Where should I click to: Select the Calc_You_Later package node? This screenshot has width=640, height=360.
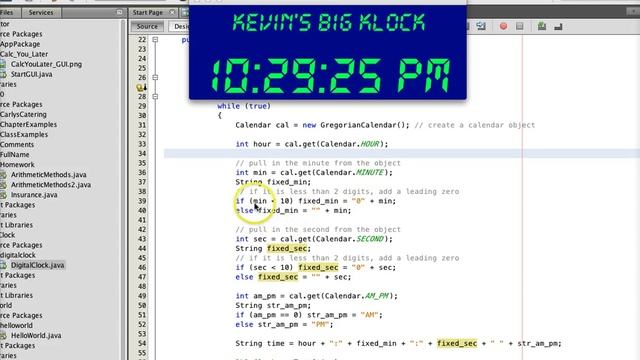tap(24, 54)
